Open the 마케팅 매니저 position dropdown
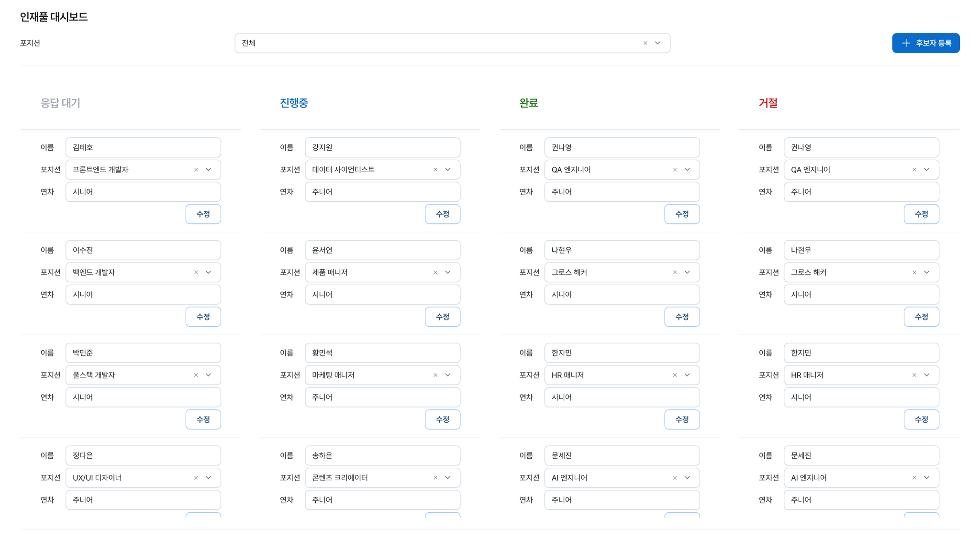This screenshot has height=551, width=980. [x=448, y=375]
